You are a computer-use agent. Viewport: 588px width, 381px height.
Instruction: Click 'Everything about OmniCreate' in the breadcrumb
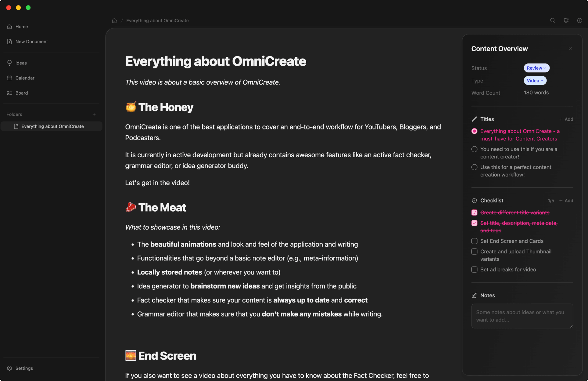click(x=157, y=20)
